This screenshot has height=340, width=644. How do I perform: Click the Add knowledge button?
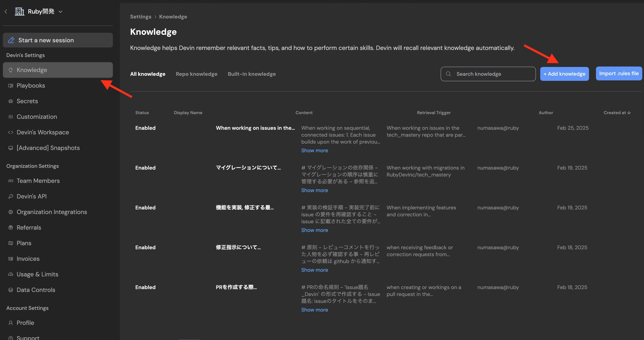click(564, 74)
